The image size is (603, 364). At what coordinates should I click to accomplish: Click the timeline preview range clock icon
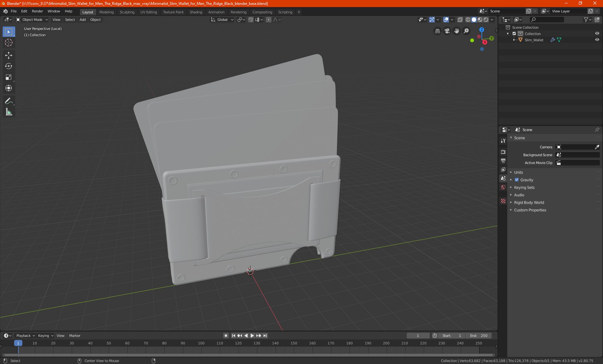pos(435,336)
